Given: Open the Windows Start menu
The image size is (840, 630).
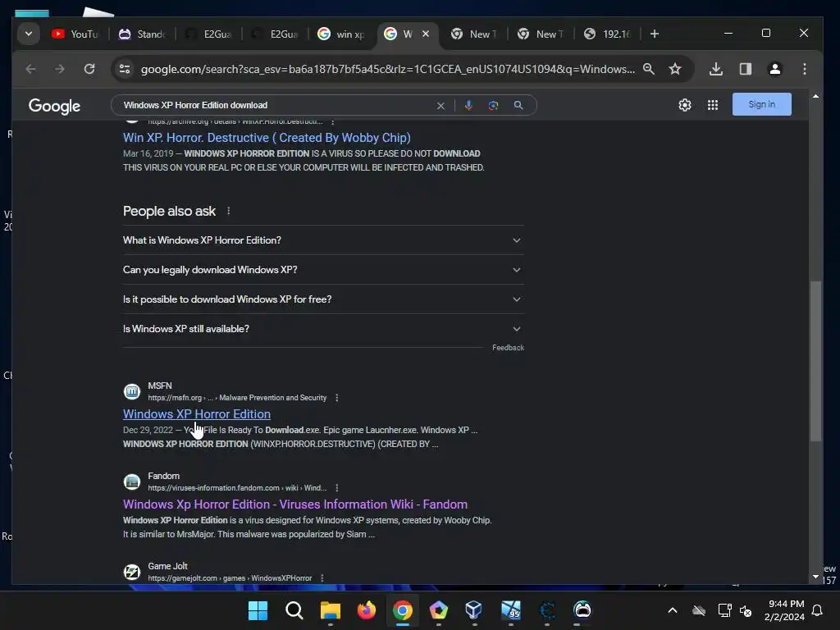Looking at the screenshot, I should tap(258, 610).
